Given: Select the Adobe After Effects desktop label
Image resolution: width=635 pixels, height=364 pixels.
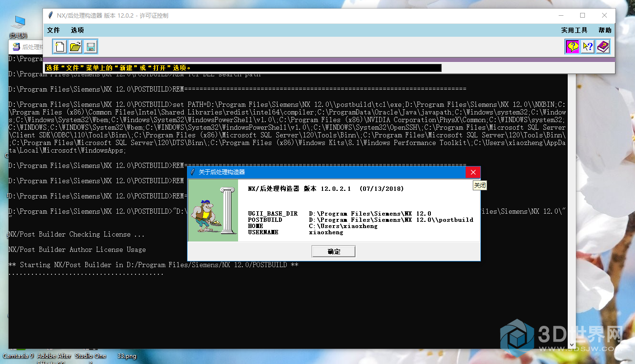Looking at the screenshot, I should (54, 359).
